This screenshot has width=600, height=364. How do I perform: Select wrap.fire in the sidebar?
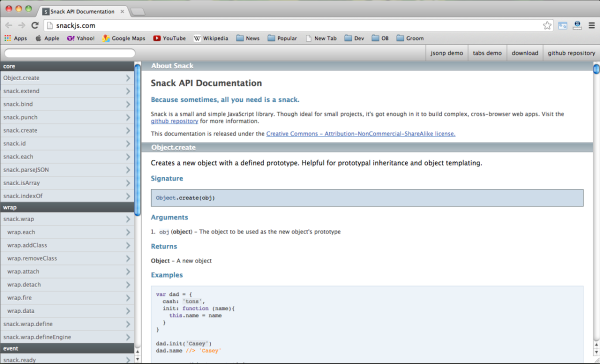[67, 298]
